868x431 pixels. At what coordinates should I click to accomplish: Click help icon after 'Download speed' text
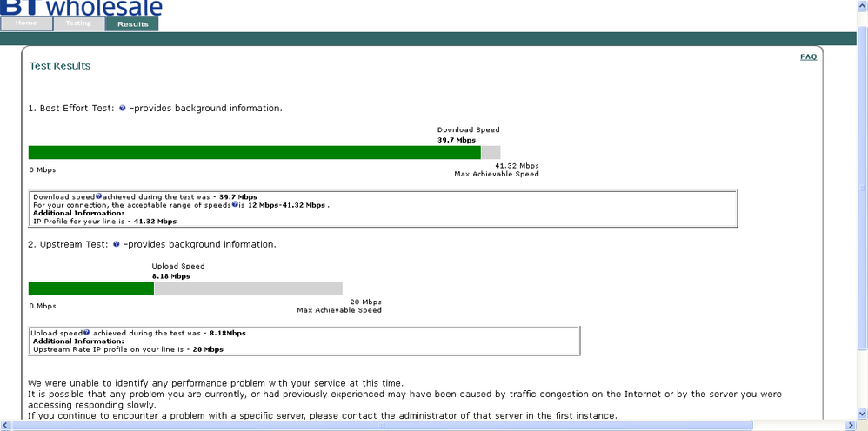click(98, 196)
